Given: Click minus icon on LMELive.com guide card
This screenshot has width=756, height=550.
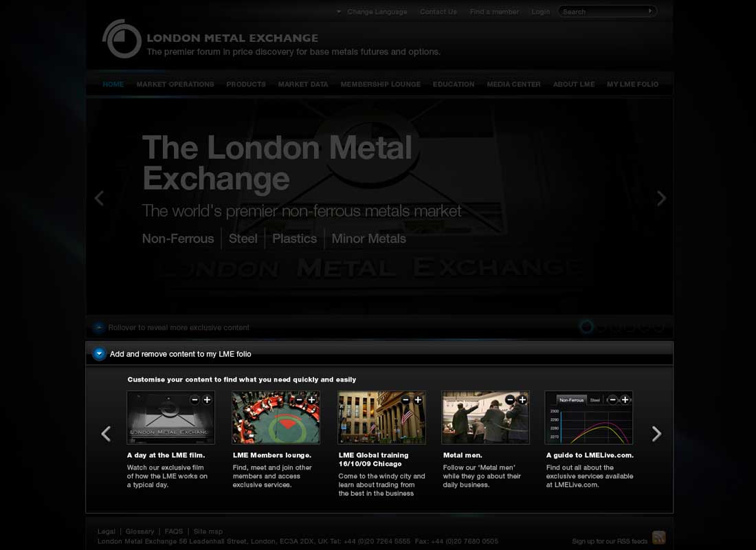Looking at the screenshot, I should (612, 399).
